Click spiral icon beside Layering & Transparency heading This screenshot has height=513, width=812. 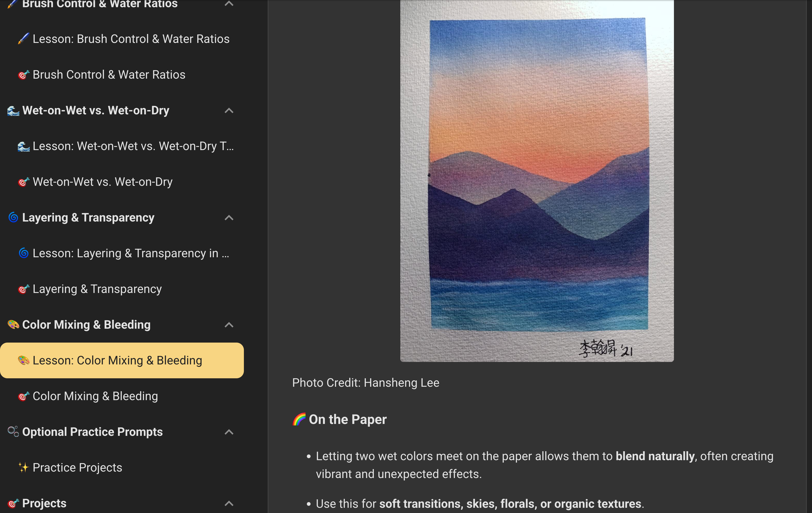pyautogui.click(x=13, y=218)
